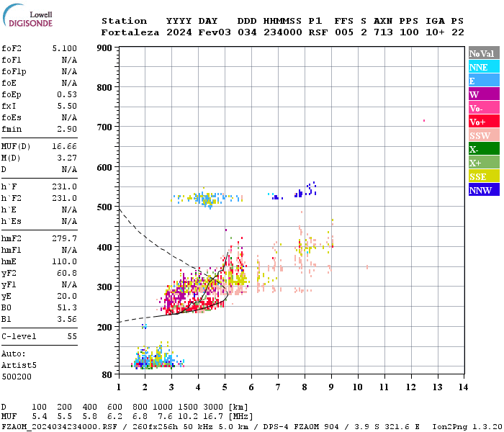
Task: Click the foEp value 0.53
Action: pos(67,94)
